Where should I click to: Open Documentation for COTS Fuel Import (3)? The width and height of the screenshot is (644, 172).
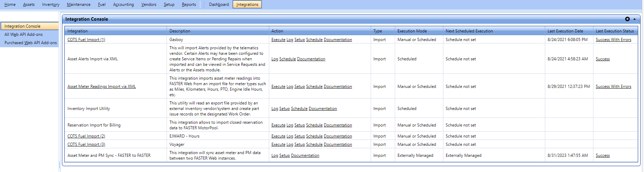coord(338,144)
